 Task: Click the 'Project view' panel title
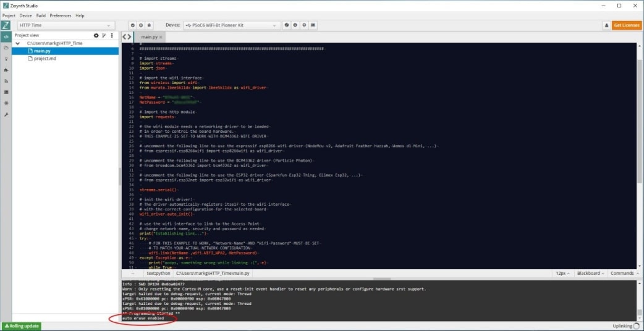coord(27,36)
